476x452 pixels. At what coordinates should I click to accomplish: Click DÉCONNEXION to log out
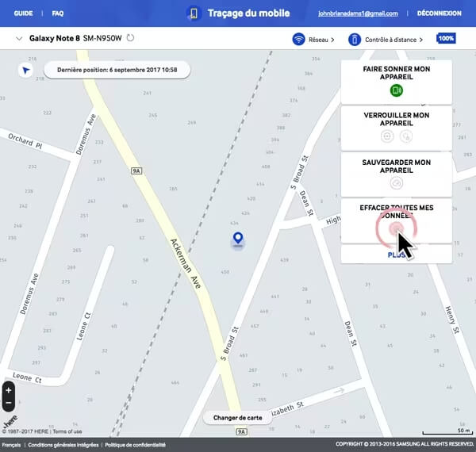tap(439, 13)
